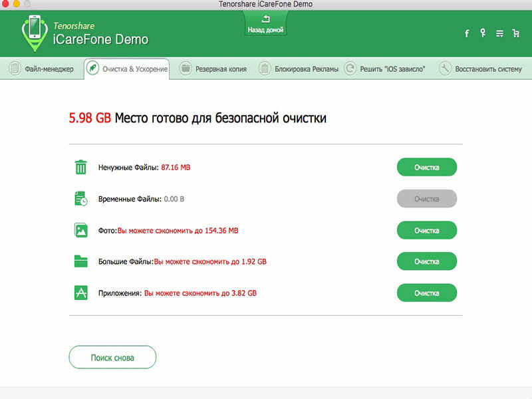The width and height of the screenshot is (532, 399).
Task: Close the window with red button
Action: coord(5,4)
